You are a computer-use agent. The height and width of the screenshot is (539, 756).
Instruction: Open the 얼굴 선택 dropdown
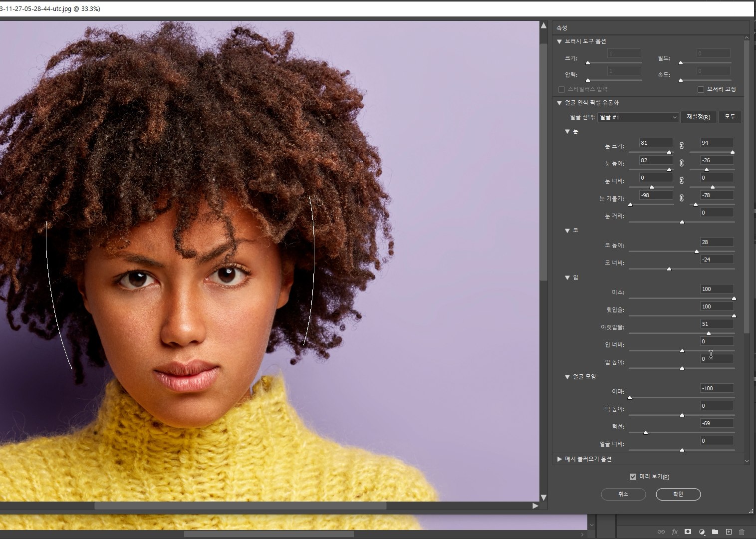(x=638, y=117)
